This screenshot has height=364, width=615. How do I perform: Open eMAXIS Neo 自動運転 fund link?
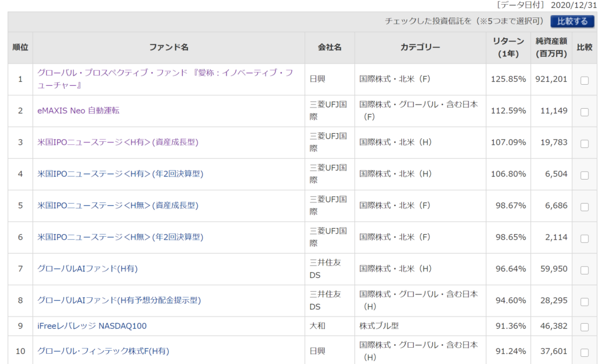pos(78,111)
